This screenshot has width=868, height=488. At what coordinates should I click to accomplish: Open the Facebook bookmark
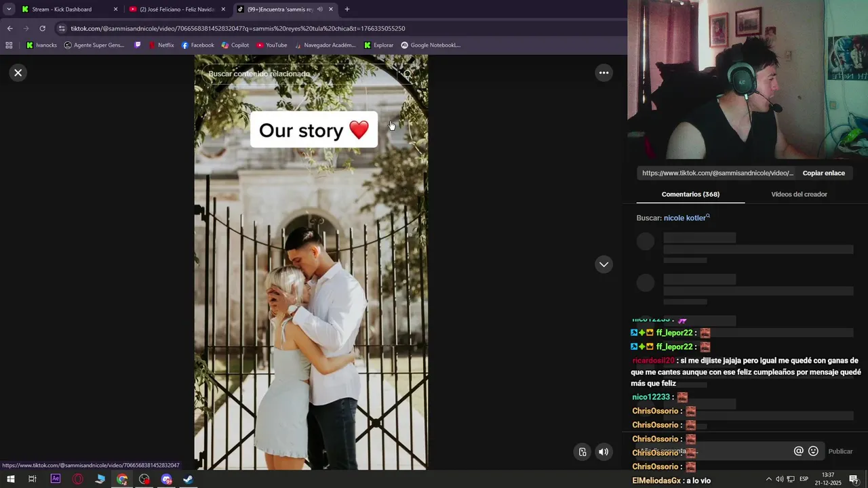(197, 45)
